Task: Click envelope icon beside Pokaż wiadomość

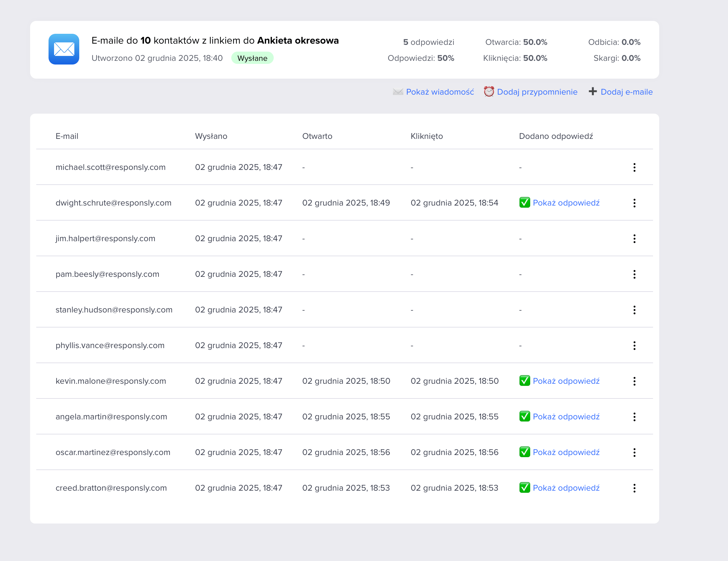Action: coord(398,92)
